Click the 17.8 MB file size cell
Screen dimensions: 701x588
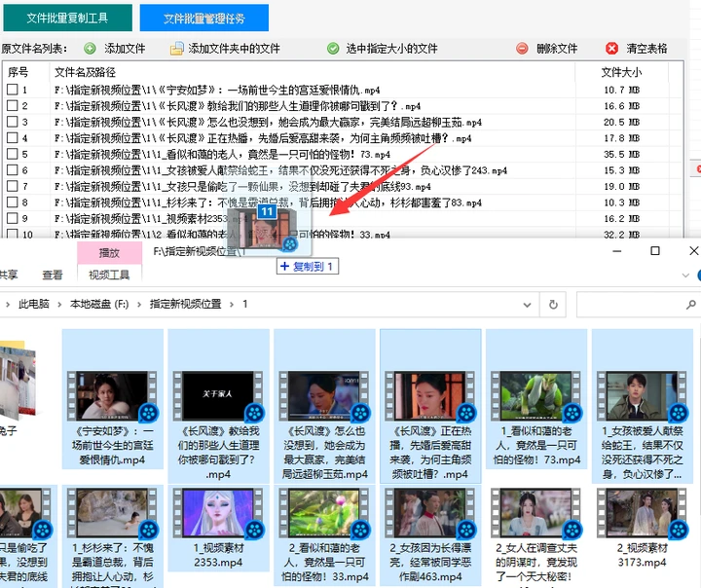coord(621,138)
